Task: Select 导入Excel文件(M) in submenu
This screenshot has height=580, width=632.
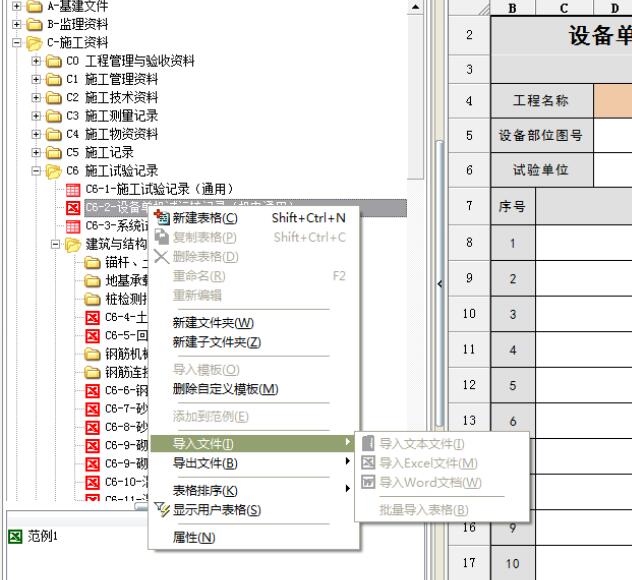Action: 442,463
